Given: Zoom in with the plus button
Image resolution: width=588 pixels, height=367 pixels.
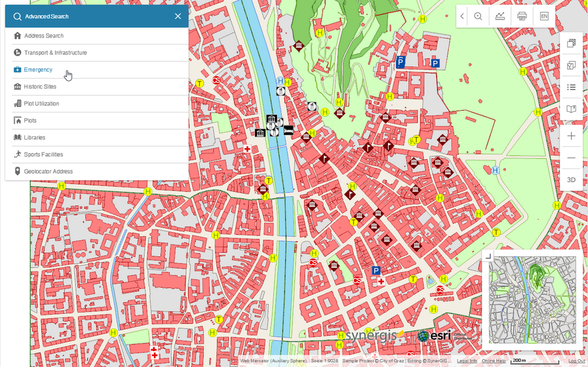Looking at the screenshot, I should [571, 136].
